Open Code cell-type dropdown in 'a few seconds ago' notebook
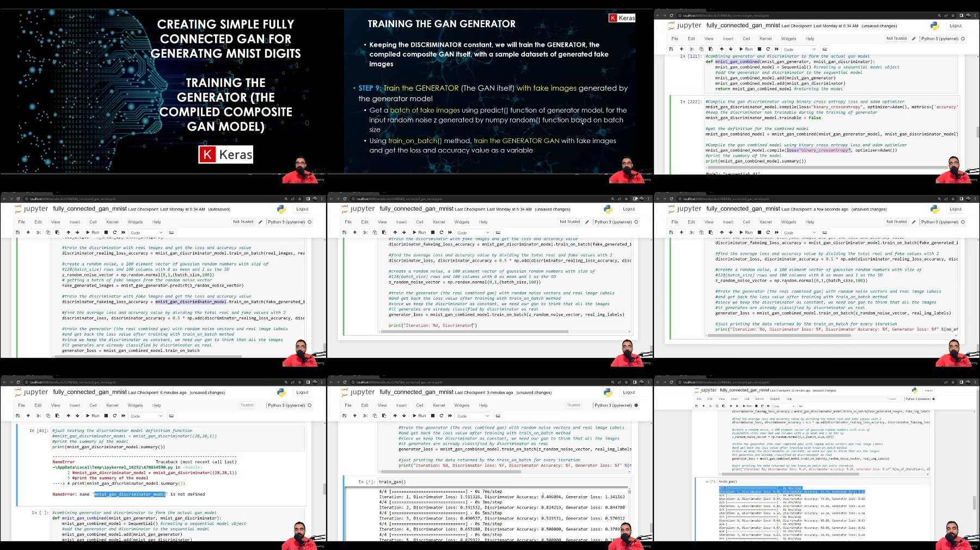Viewport: 980px width, 550px height. click(799, 232)
